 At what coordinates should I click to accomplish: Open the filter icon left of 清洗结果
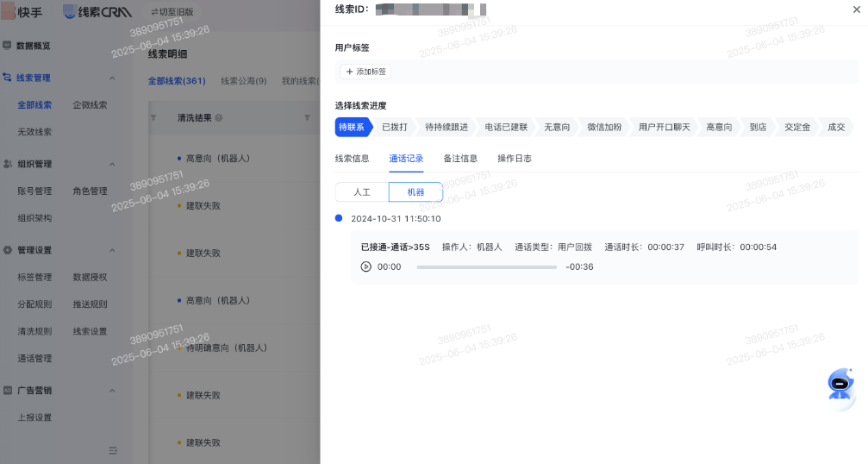pos(153,118)
